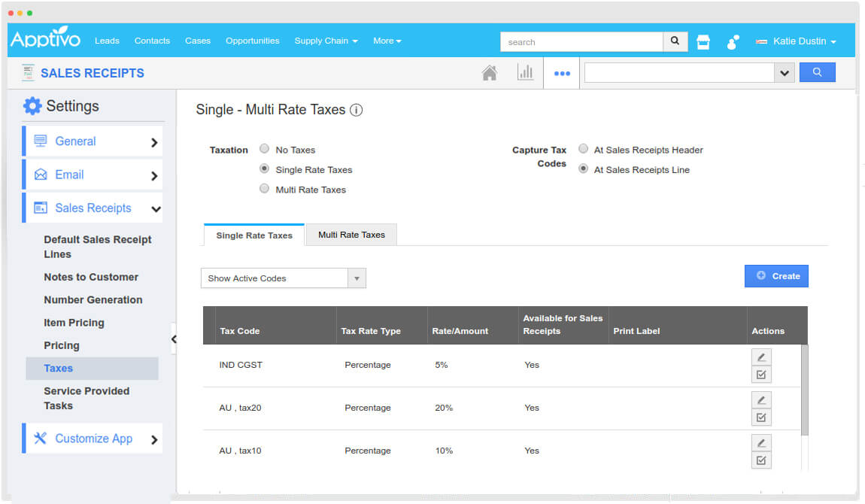
Task: Open the Show Active Codes dropdown
Action: point(283,278)
